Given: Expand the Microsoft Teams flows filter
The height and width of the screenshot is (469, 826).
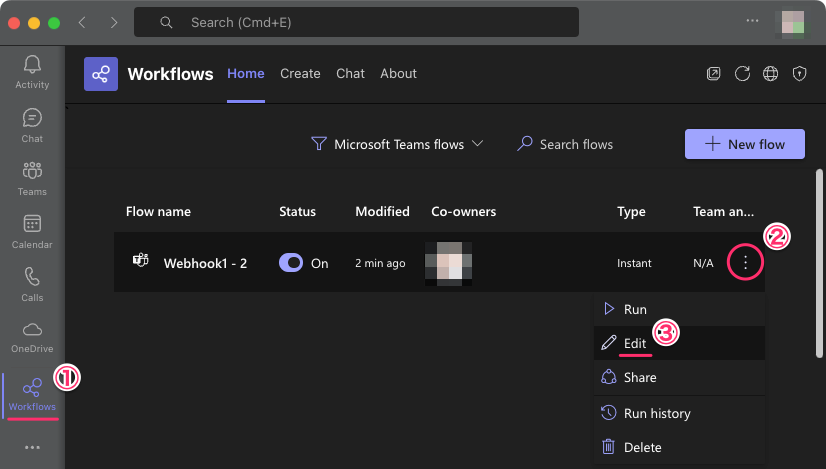Looking at the screenshot, I should (x=397, y=144).
